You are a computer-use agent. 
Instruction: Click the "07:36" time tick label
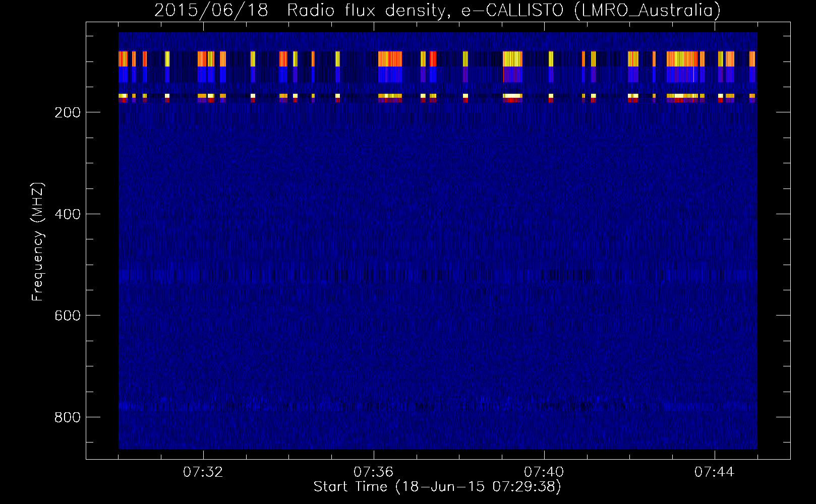point(374,472)
